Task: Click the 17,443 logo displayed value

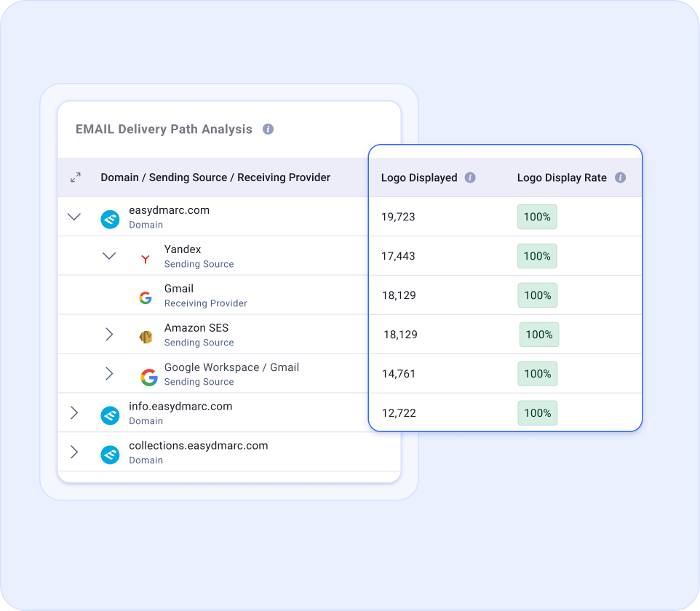Action: 398,256
